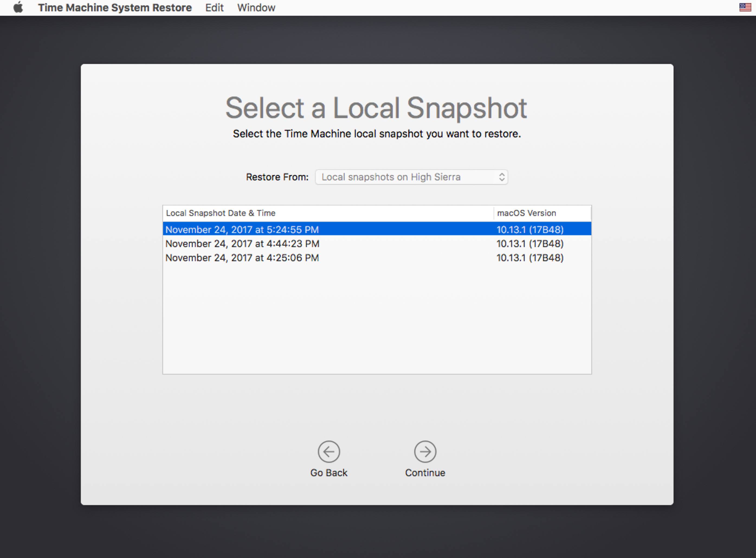This screenshot has height=558, width=756.
Task: Click the macOS Version column header
Action: point(526,213)
